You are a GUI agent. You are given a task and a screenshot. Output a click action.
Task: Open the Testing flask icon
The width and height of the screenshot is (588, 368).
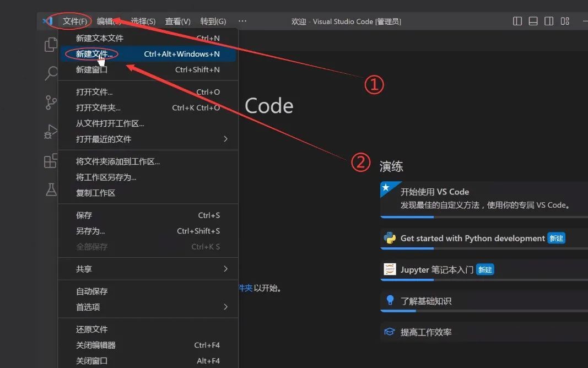click(x=51, y=190)
